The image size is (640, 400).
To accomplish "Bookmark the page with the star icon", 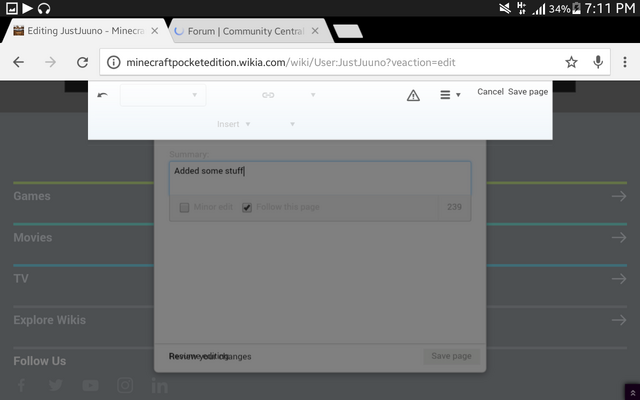I will 571,62.
